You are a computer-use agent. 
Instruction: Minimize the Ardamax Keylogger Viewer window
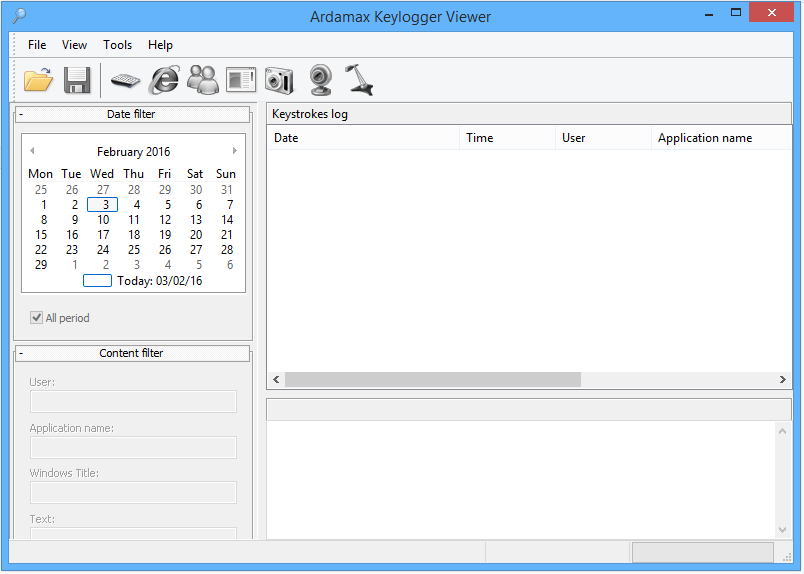pos(709,13)
